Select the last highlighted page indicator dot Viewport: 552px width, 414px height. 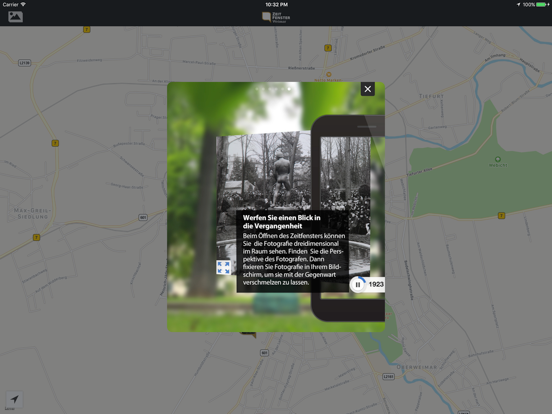[289, 89]
